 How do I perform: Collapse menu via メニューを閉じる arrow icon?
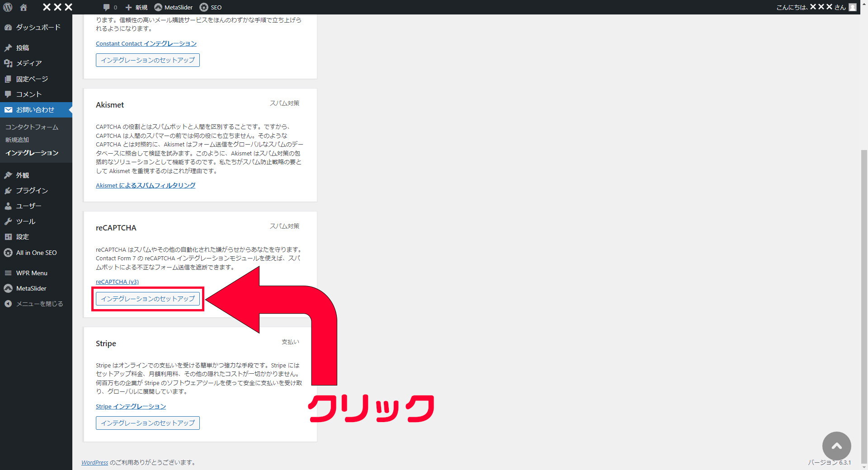(8, 304)
